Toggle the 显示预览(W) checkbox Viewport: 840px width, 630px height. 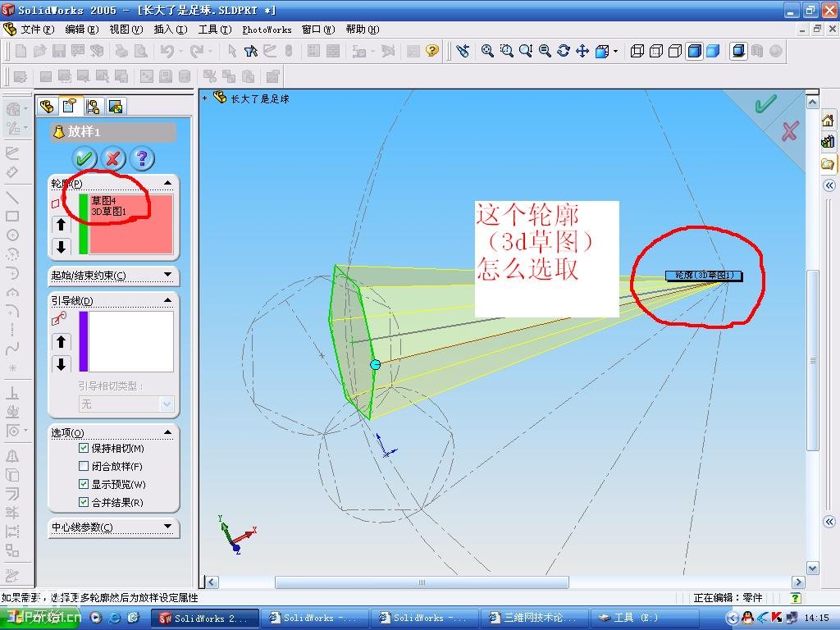pyautogui.click(x=84, y=484)
